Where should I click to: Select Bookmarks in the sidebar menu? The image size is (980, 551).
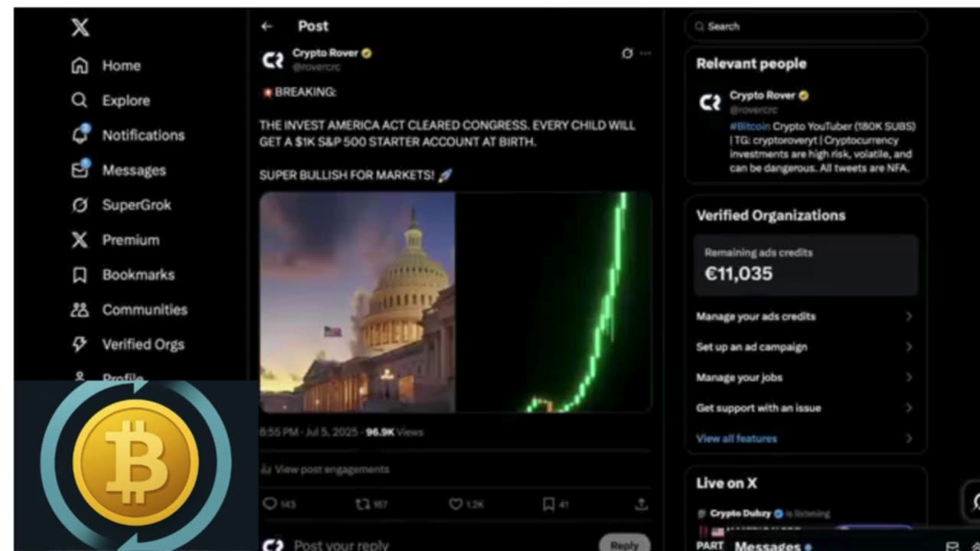[x=139, y=275]
